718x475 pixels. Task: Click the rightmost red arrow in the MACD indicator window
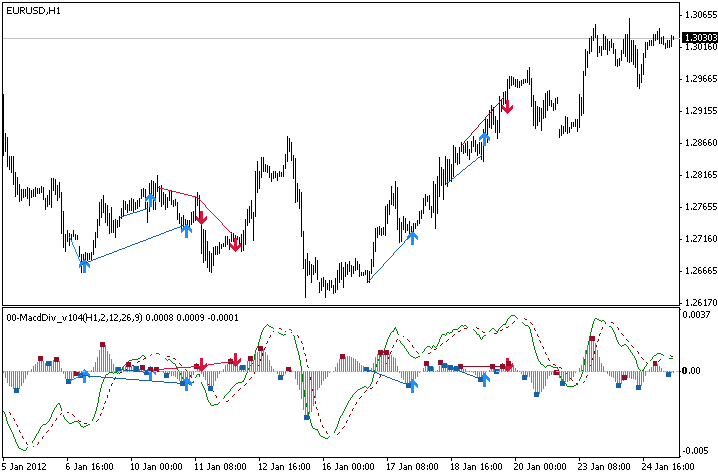click(x=507, y=364)
